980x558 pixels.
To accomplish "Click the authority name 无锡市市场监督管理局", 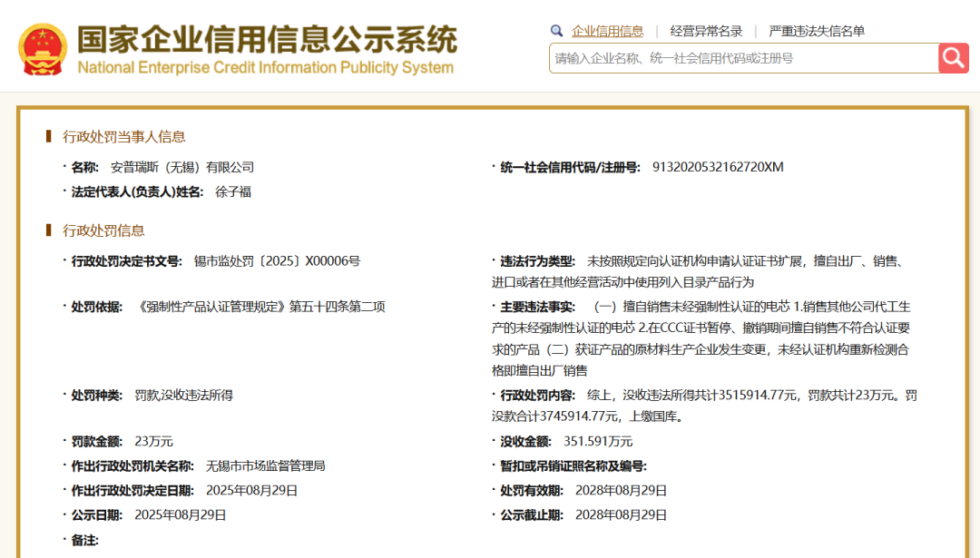I will [x=265, y=465].
